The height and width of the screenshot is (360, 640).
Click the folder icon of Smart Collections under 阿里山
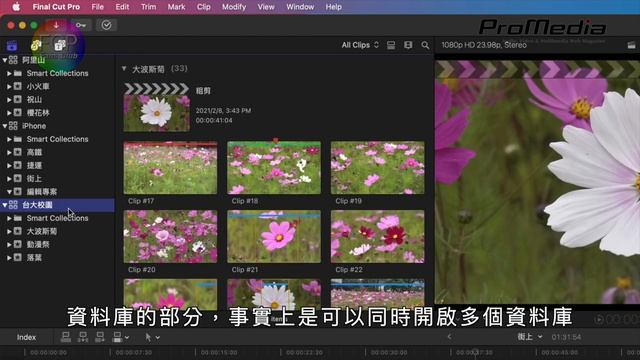[18, 73]
